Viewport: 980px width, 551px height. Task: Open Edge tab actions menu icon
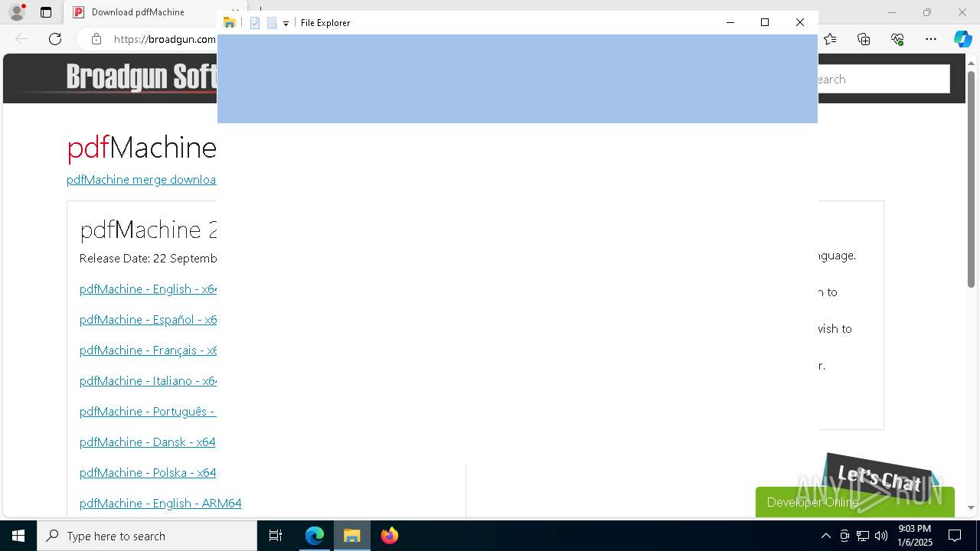click(x=46, y=12)
